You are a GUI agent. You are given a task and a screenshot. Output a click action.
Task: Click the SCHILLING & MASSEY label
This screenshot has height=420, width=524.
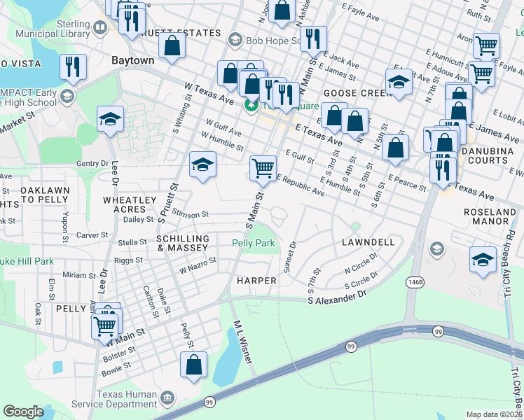[x=183, y=244]
